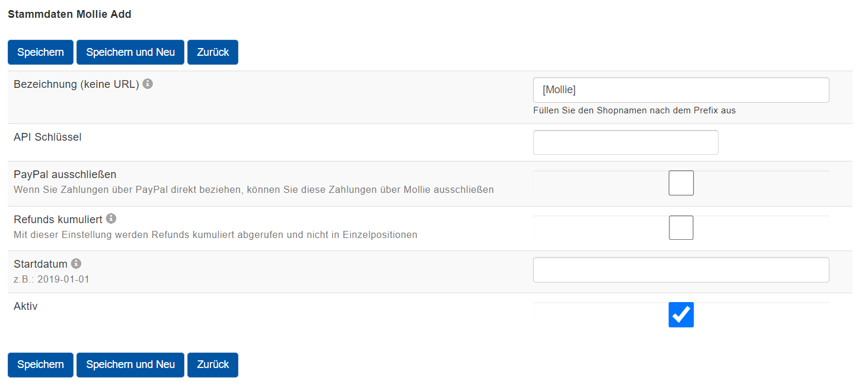Focus the Bezeichnung field containing [Mollie]
Viewport: 868px width, 387px height.
click(x=681, y=90)
